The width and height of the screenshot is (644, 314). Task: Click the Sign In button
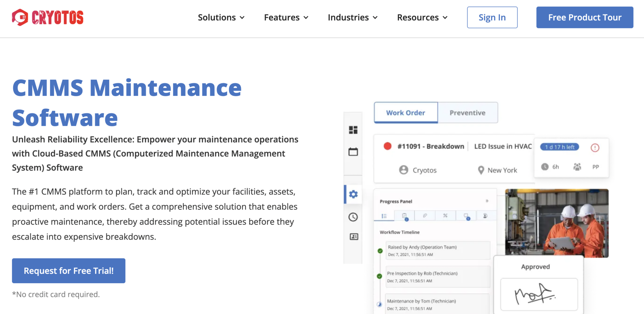click(492, 18)
